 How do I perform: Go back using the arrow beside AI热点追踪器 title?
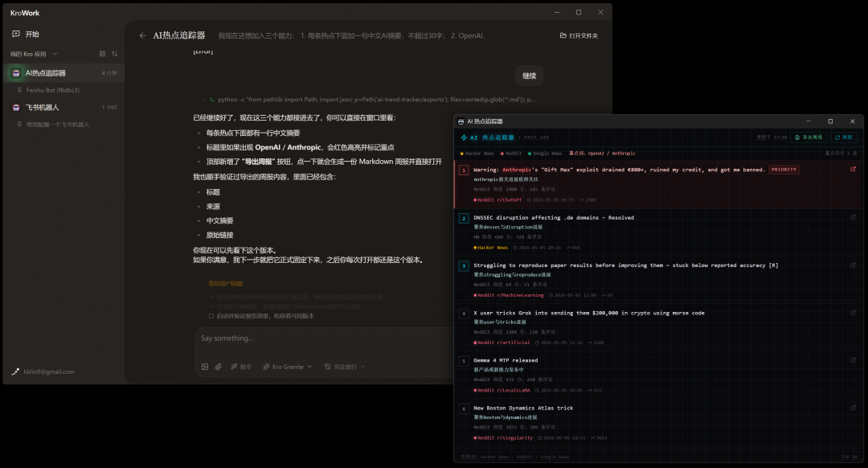142,35
